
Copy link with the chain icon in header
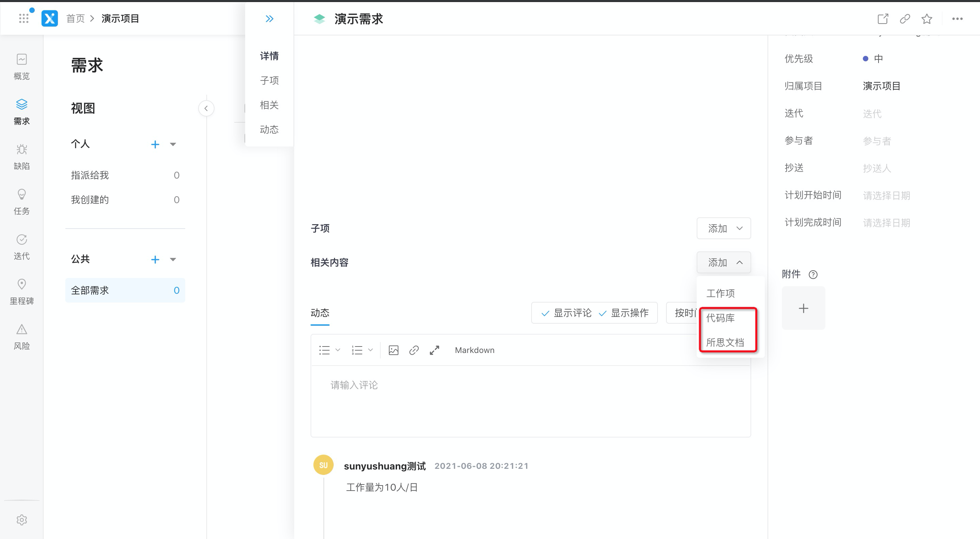tap(905, 19)
